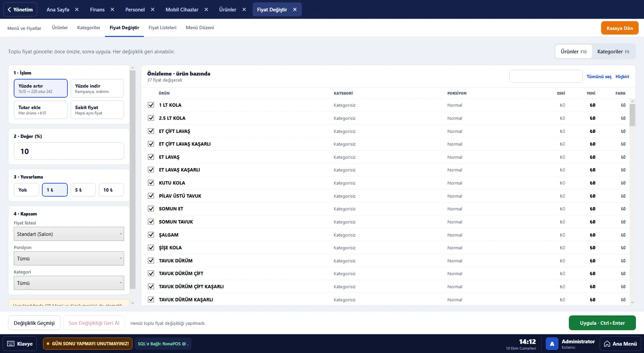The width and height of the screenshot is (644, 353).
Task: Open the Menü Düzeni sub-tab
Action: point(200,28)
